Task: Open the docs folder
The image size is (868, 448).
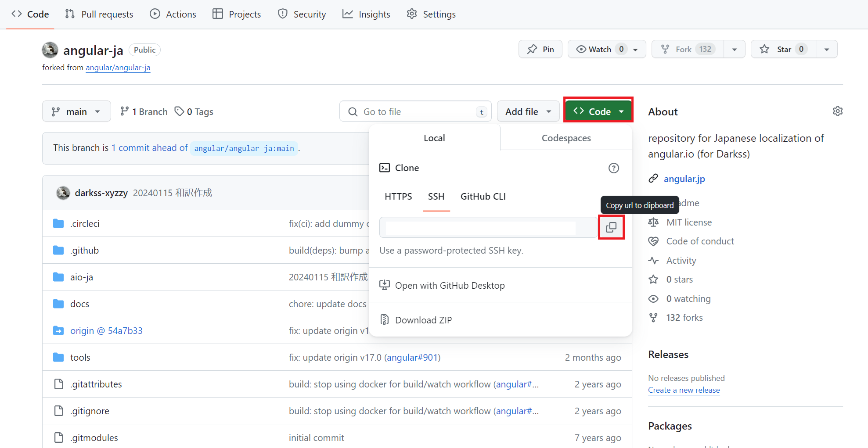Action: point(79,304)
